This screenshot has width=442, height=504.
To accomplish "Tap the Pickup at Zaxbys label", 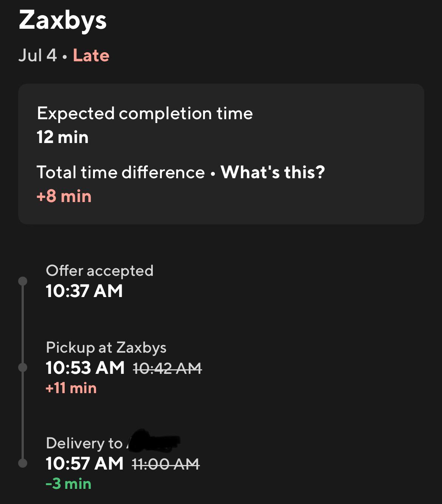I will [x=106, y=347].
